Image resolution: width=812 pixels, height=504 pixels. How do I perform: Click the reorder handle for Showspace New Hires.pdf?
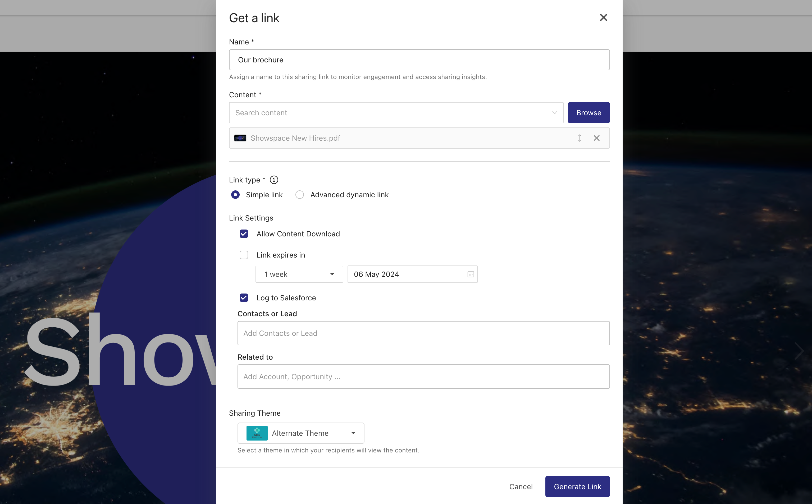click(x=580, y=138)
